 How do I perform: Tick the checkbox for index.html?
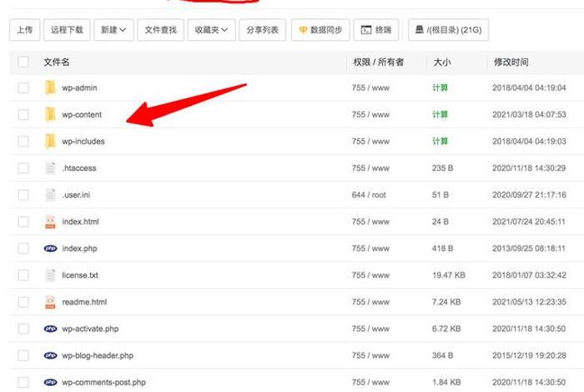23,222
